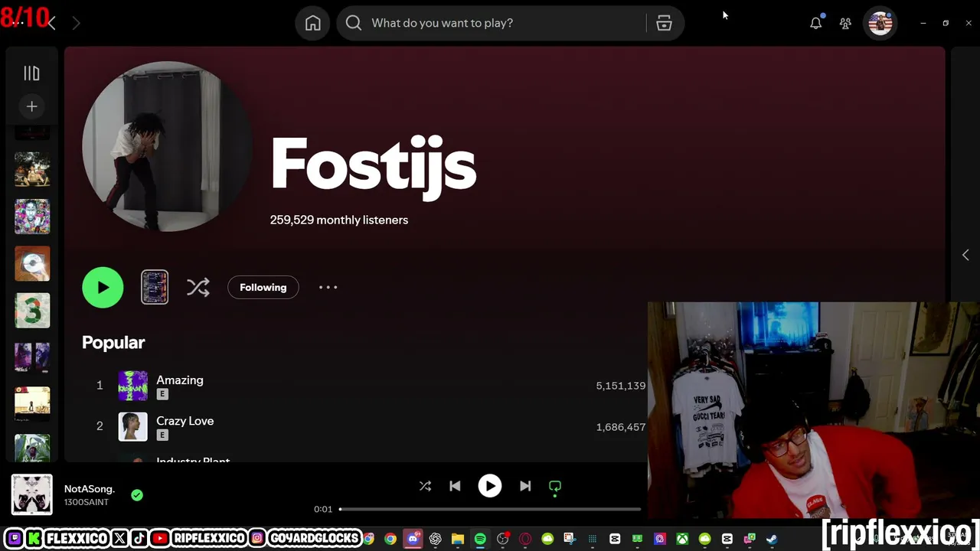This screenshot has height=551, width=980.
Task: Select the track titled Crazy Love
Action: click(x=185, y=421)
